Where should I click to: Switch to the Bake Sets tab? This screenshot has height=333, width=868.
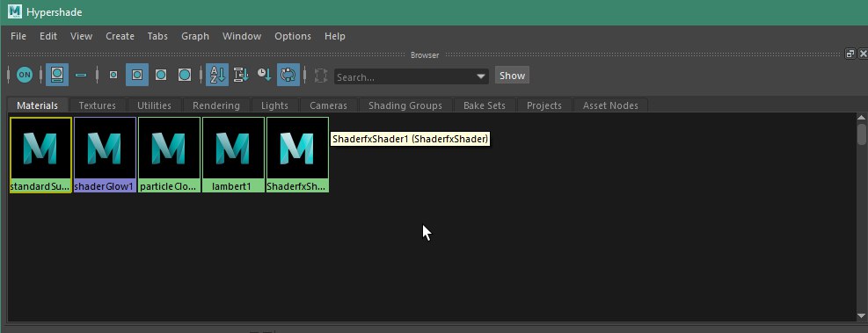coord(485,105)
